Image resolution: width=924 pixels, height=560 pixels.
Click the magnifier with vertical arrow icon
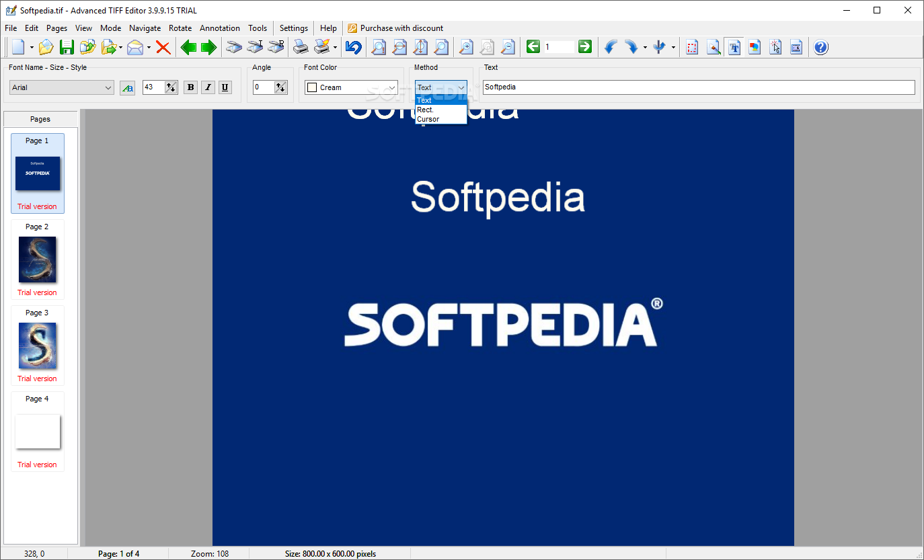(x=420, y=47)
